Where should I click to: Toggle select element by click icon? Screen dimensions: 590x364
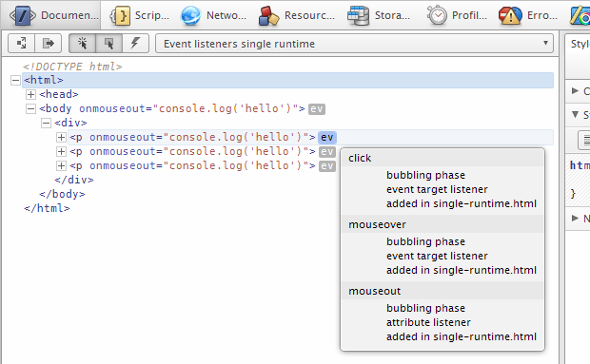coord(83,43)
